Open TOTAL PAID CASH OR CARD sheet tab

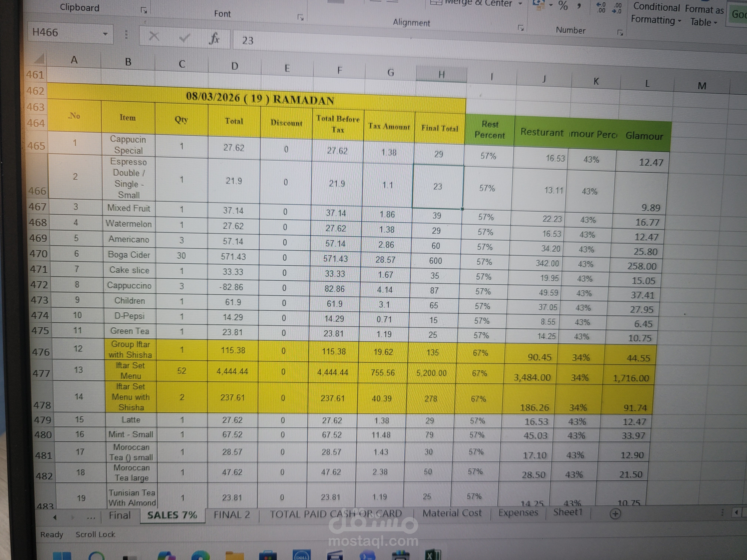coord(336,514)
